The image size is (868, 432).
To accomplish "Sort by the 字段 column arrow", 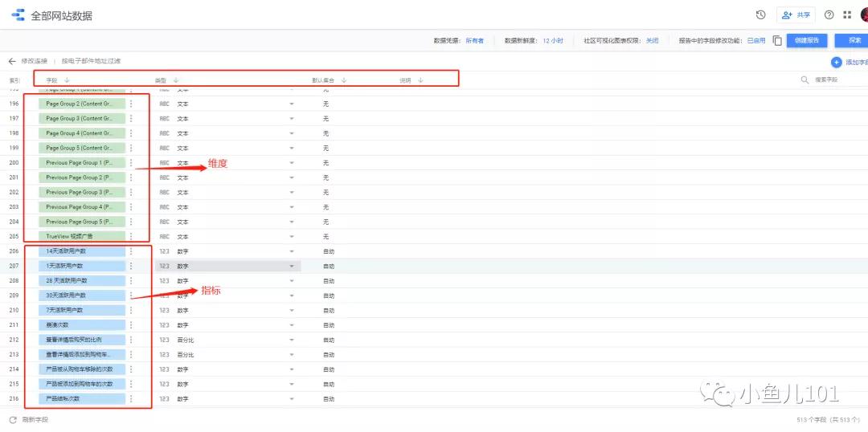I will coord(67,80).
